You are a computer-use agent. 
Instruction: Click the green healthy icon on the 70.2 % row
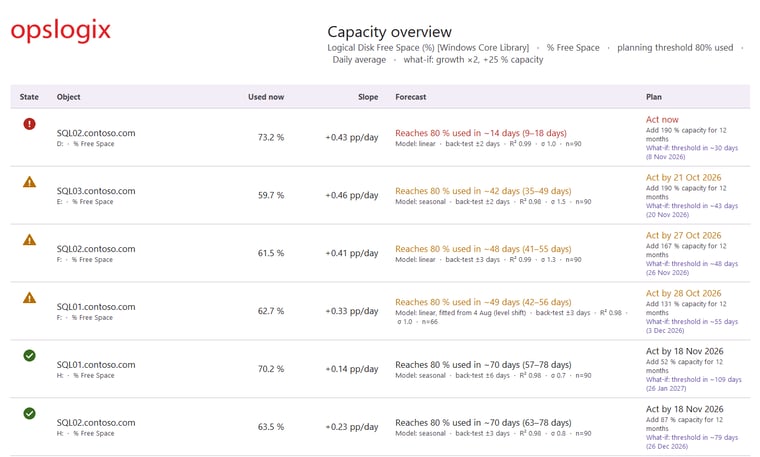click(x=30, y=356)
